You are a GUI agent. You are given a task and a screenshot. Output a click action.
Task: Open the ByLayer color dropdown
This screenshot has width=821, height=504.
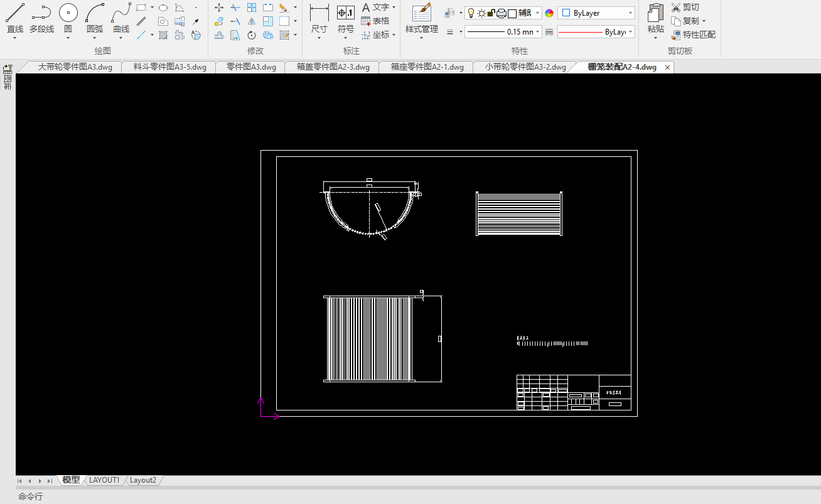[x=596, y=13]
